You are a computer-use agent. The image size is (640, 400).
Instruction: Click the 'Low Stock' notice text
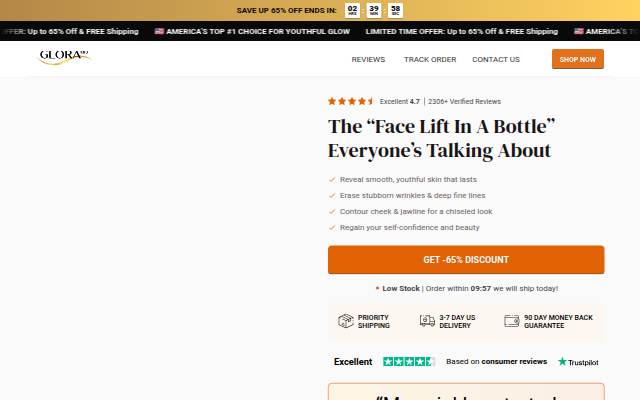coord(401,289)
